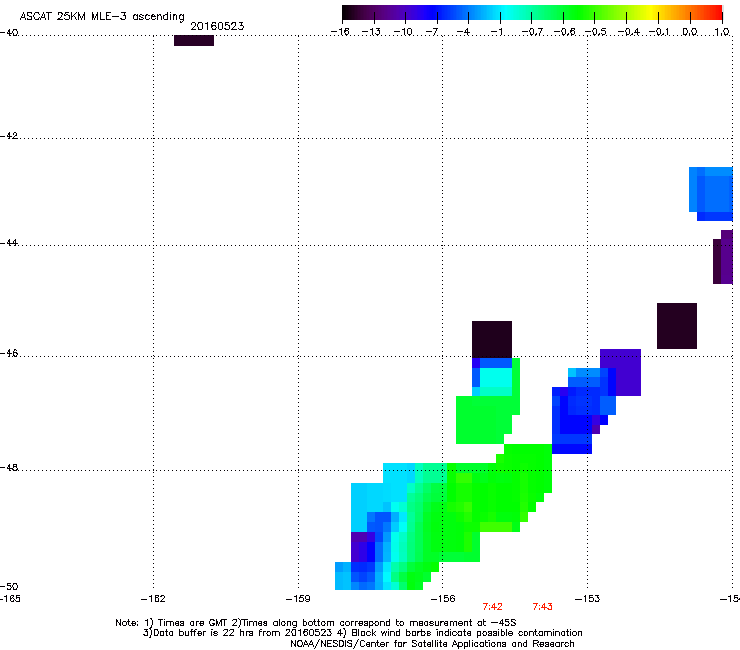
Task: Click the latitude label "-50"
Action: [x=9, y=587]
